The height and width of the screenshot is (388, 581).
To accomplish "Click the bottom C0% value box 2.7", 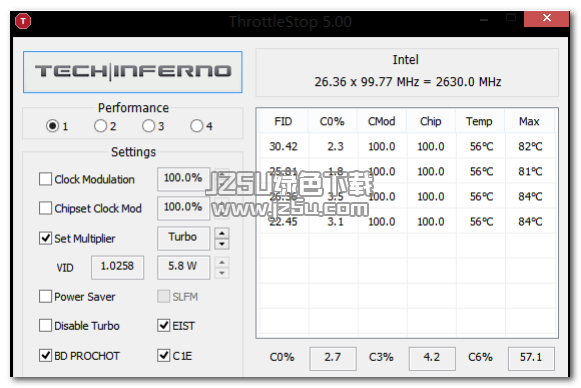I will tap(333, 358).
